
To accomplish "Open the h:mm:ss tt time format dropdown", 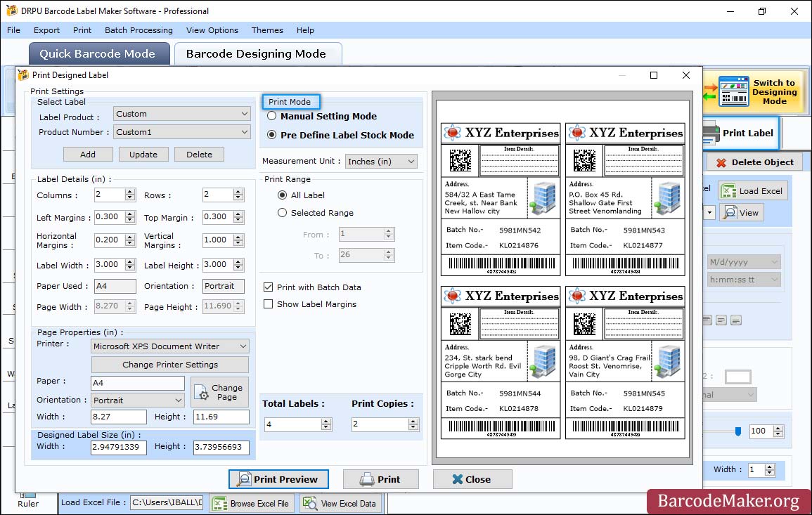I will coord(744,280).
